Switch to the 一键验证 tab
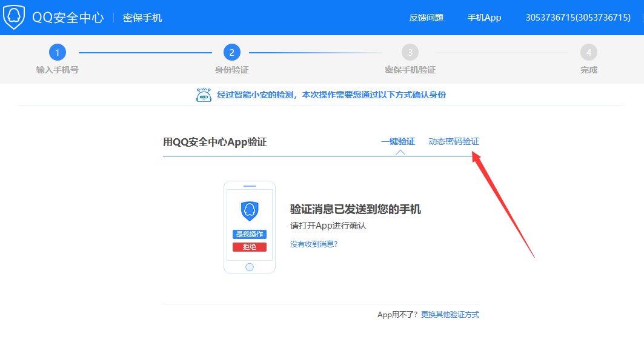This screenshot has height=342, width=644. click(x=398, y=141)
